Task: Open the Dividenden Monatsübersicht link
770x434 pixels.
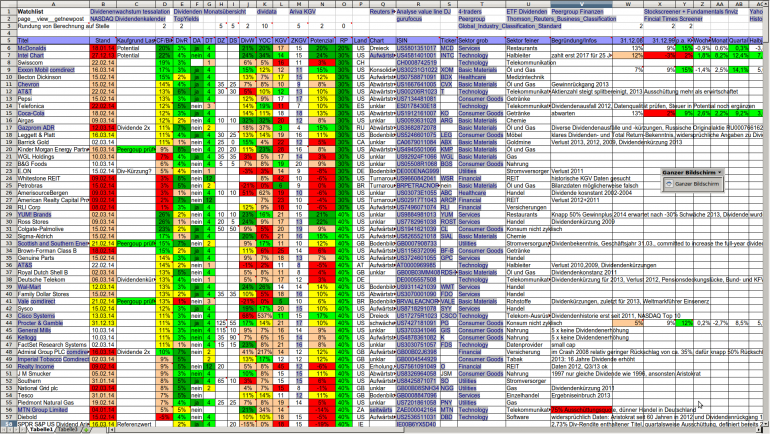Action: (x=210, y=11)
